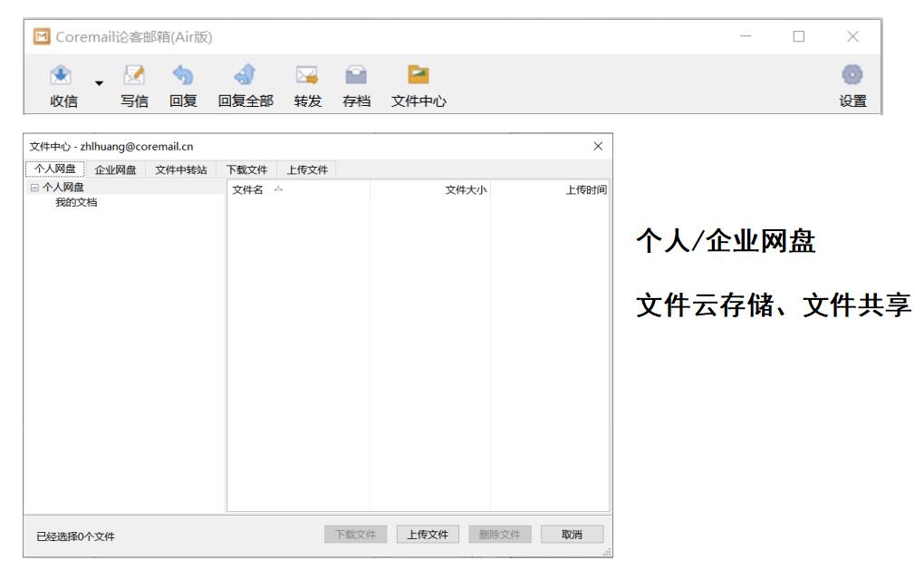924x570 pixels.
Task: Click the 转发 forward icon
Action: 308,75
